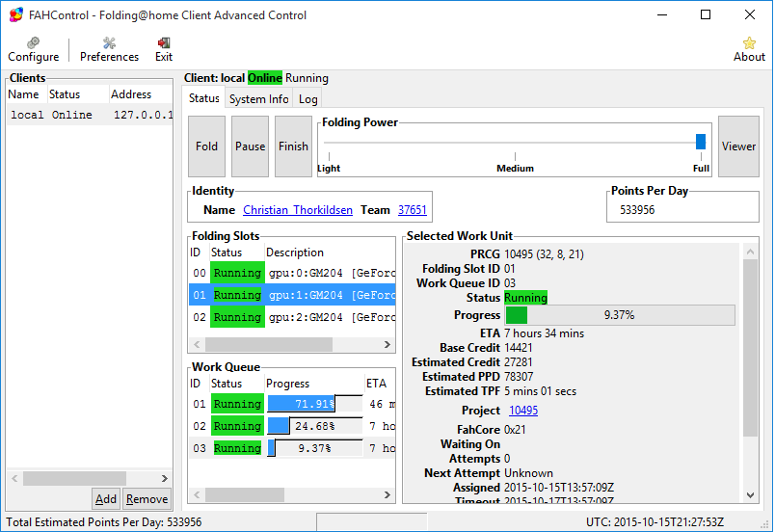Click the Folding Slots scroll right arrow
This screenshot has height=532, width=775.
point(387,345)
